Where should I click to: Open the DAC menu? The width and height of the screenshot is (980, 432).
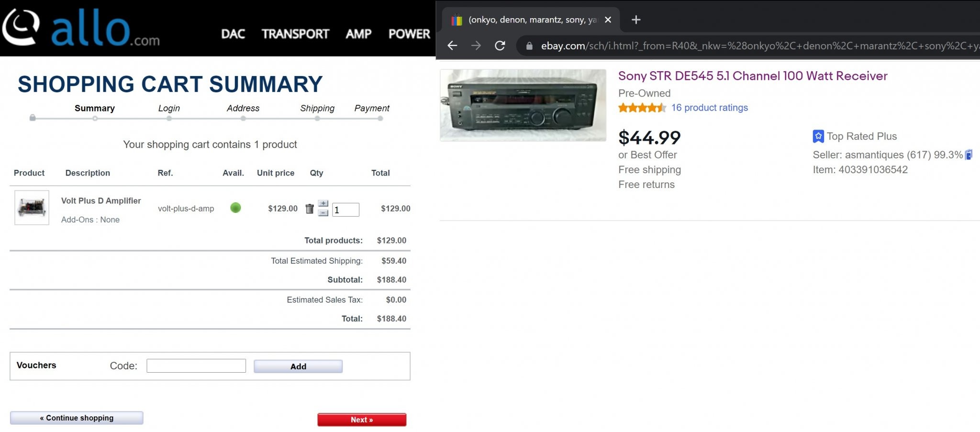point(233,34)
